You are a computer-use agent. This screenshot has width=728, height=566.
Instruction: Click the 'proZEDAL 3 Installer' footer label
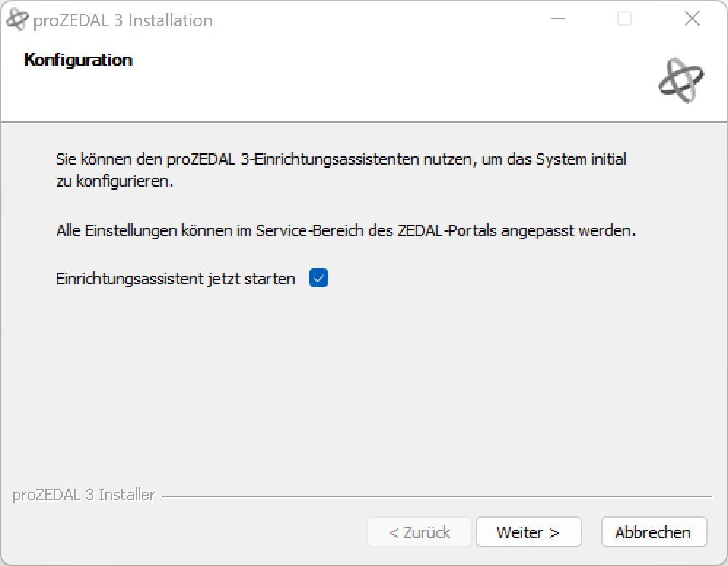click(84, 495)
